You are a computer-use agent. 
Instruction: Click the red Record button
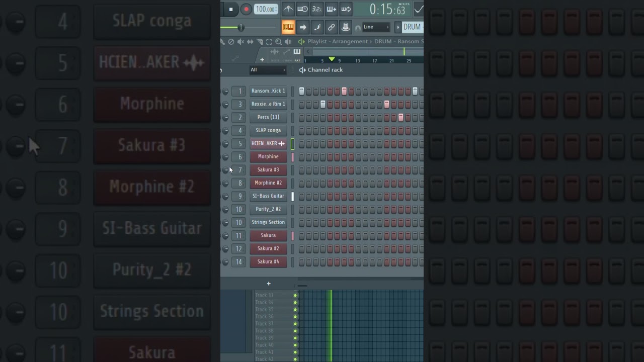click(x=246, y=9)
